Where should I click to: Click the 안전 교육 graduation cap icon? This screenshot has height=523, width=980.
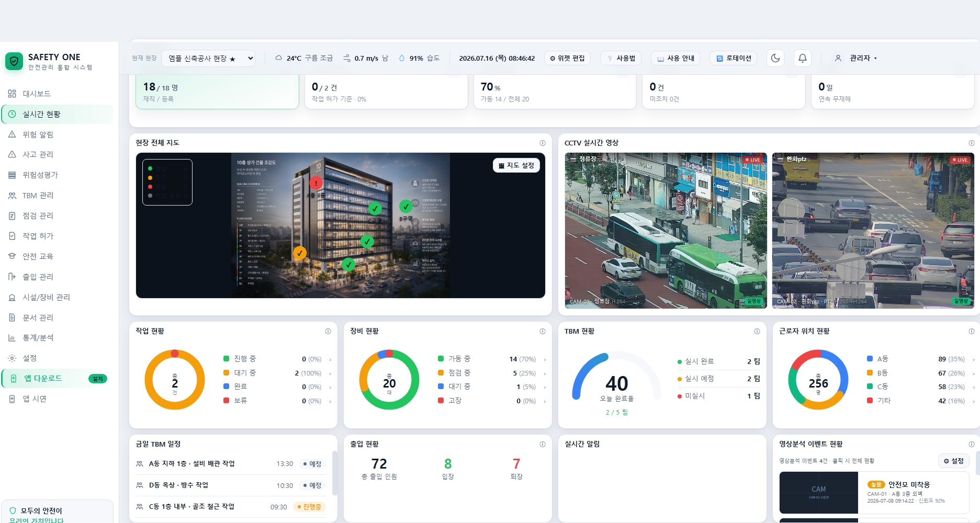click(12, 256)
